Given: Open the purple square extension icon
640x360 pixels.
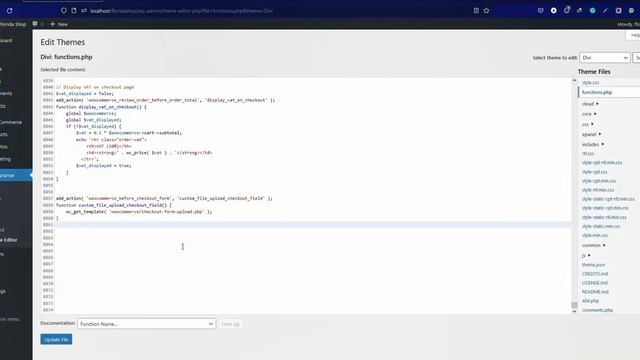Looking at the screenshot, I should pyautogui.click(x=618, y=11).
